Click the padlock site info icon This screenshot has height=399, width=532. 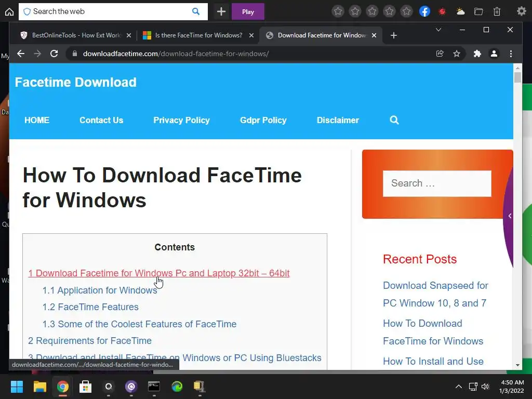tap(75, 54)
